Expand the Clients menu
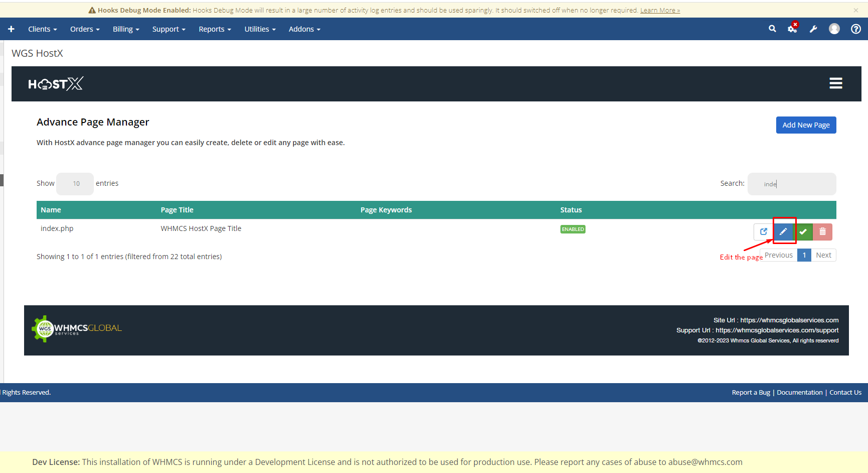Screen dimensions: 868x473 click(43, 29)
